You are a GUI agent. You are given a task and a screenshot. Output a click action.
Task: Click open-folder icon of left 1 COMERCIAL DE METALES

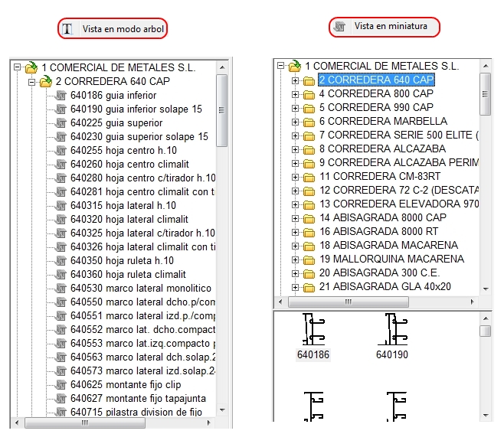click(x=31, y=67)
